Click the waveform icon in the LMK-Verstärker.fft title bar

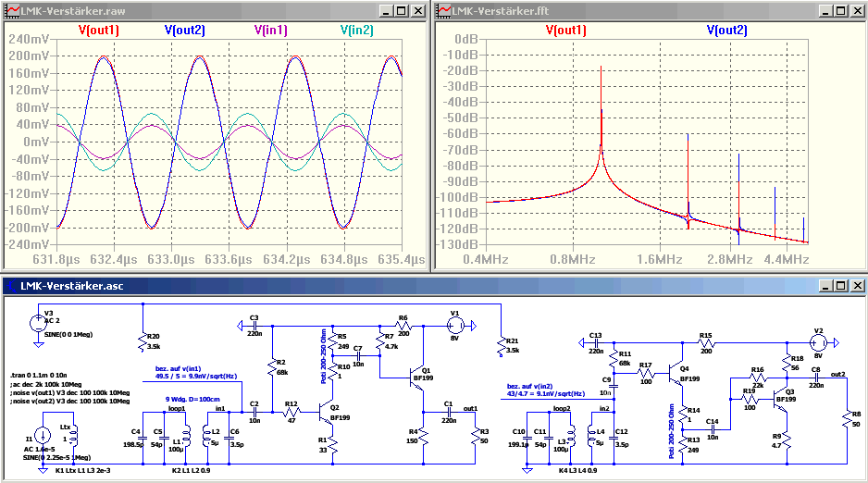[x=444, y=11]
